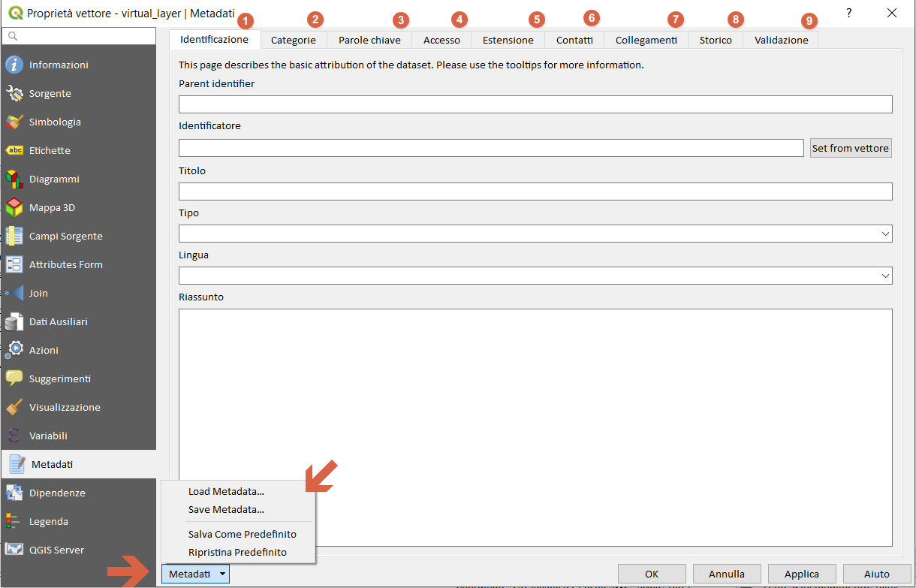Open Campi Sorgente fields icon
Viewport: 916px width, 588px height.
14,236
